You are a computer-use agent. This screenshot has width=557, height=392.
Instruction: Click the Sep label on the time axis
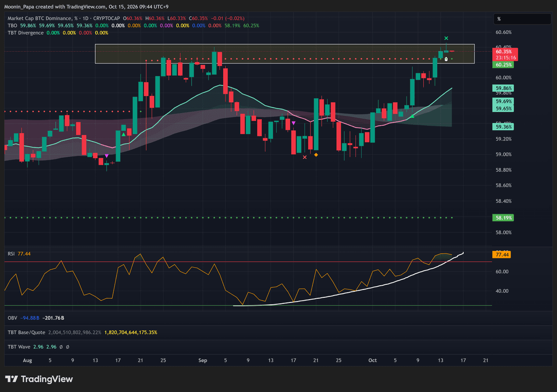202,360
